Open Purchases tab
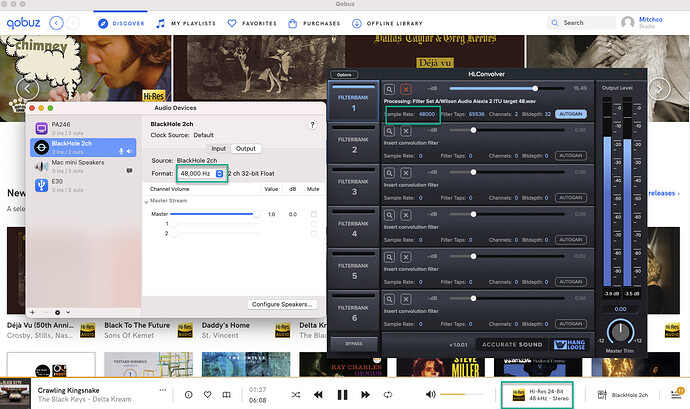Image resolution: width=690 pixels, height=409 pixels. (314, 23)
